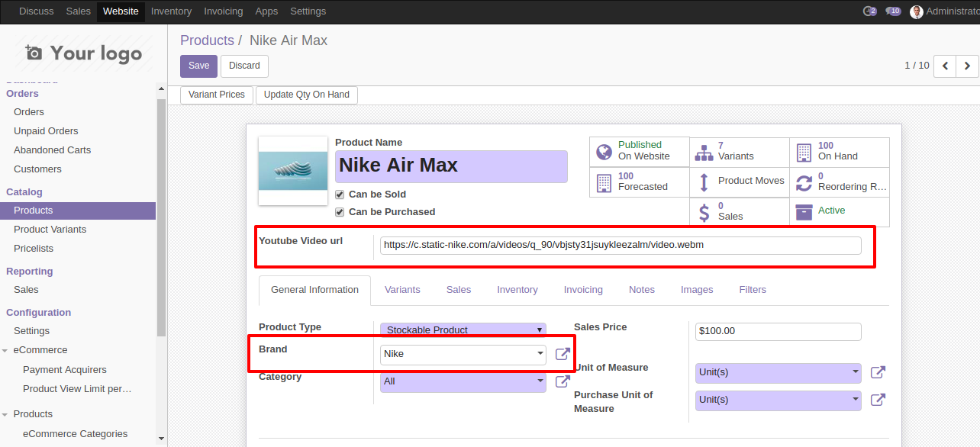Image resolution: width=980 pixels, height=447 pixels.
Task: Click the Save button
Action: pyautogui.click(x=198, y=66)
